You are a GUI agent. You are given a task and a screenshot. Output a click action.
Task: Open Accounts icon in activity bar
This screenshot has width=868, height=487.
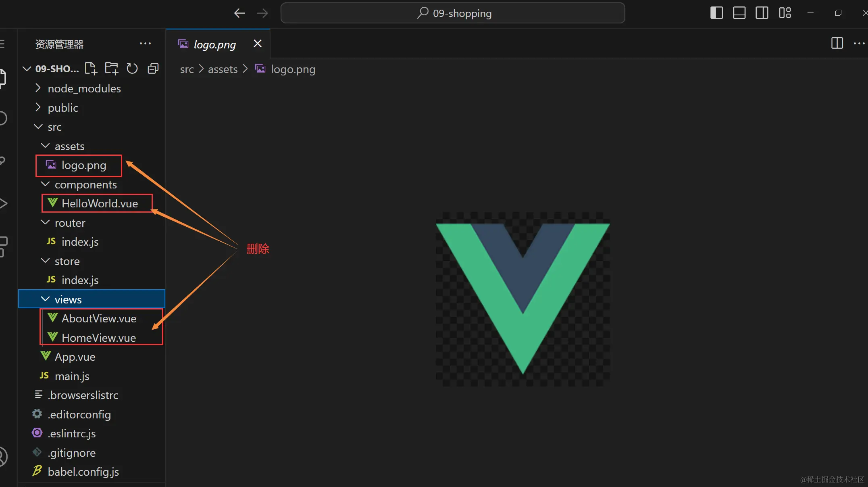point(3,456)
